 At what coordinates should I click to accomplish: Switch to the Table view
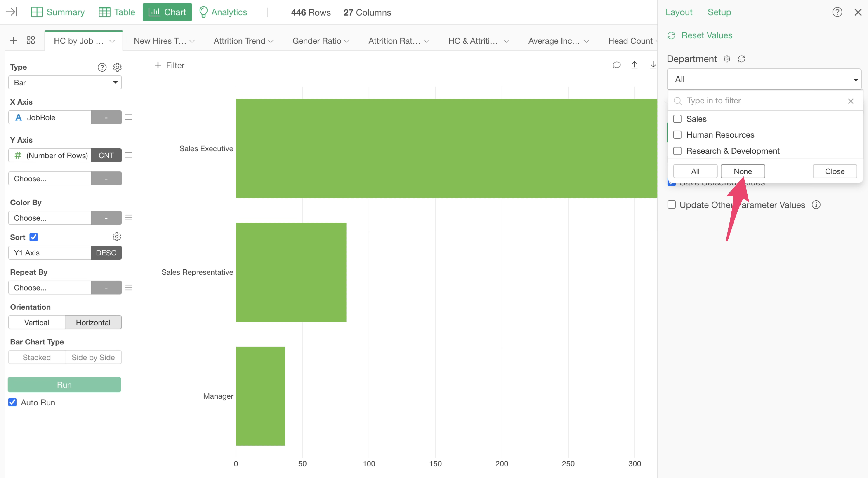point(117,12)
